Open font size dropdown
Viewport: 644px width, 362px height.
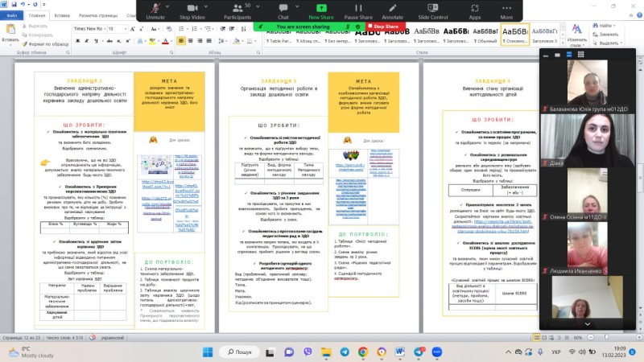click(125, 29)
